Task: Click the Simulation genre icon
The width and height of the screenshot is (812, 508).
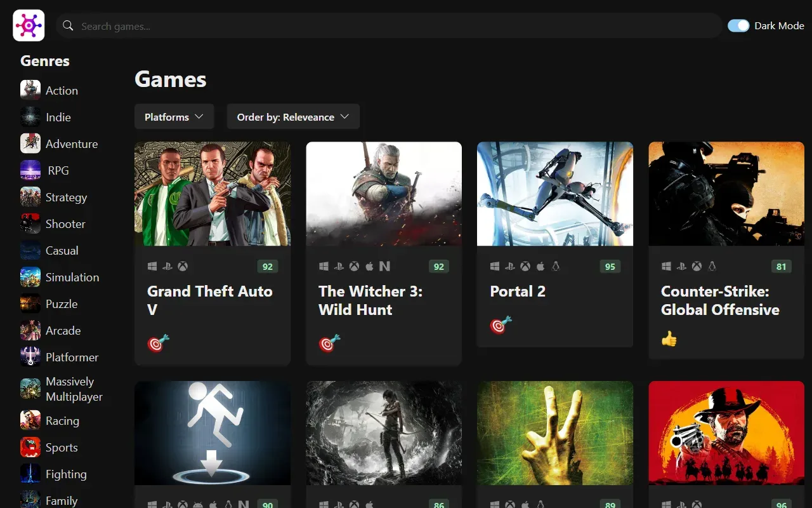Action: click(x=30, y=277)
